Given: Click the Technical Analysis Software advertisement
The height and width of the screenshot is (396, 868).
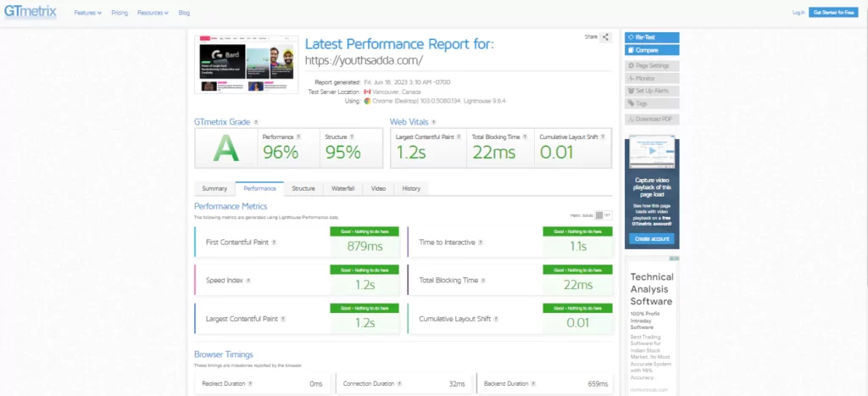Looking at the screenshot, I should 652,326.
